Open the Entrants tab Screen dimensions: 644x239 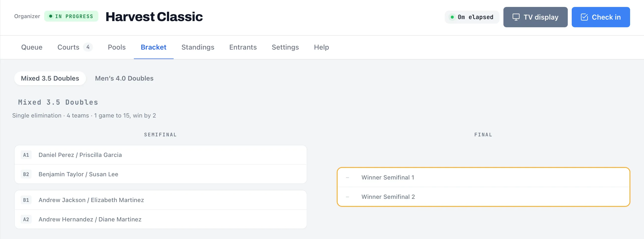[x=243, y=47]
